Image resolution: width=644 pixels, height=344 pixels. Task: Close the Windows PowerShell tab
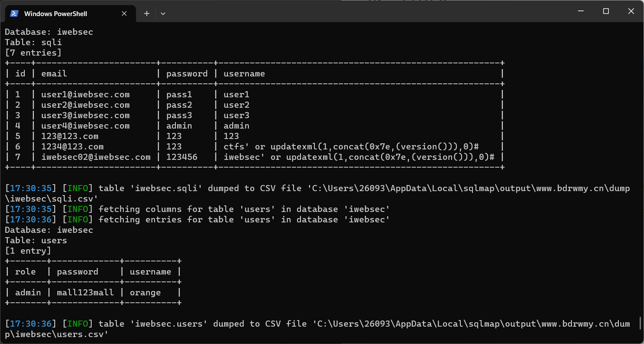[x=124, y=13]
